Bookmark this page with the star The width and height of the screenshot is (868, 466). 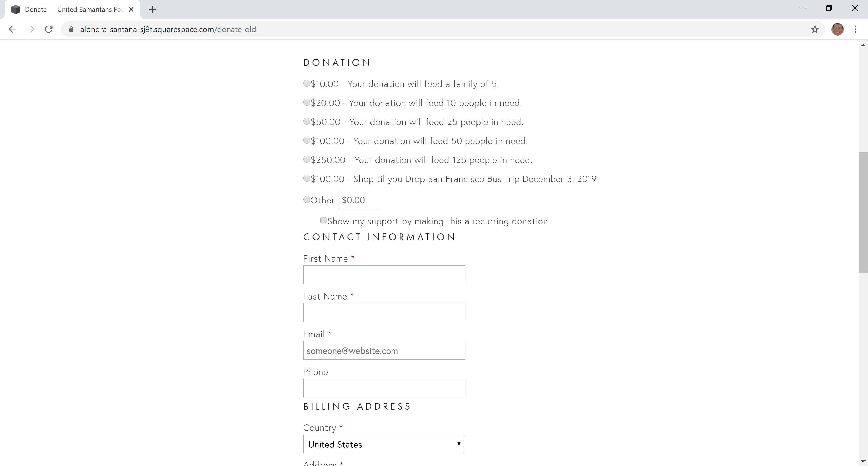coord(815,29)
